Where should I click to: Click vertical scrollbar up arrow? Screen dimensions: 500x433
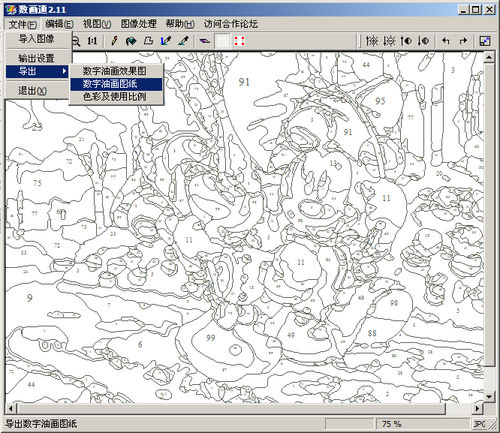pyautogui.click(x=489, y=57)
